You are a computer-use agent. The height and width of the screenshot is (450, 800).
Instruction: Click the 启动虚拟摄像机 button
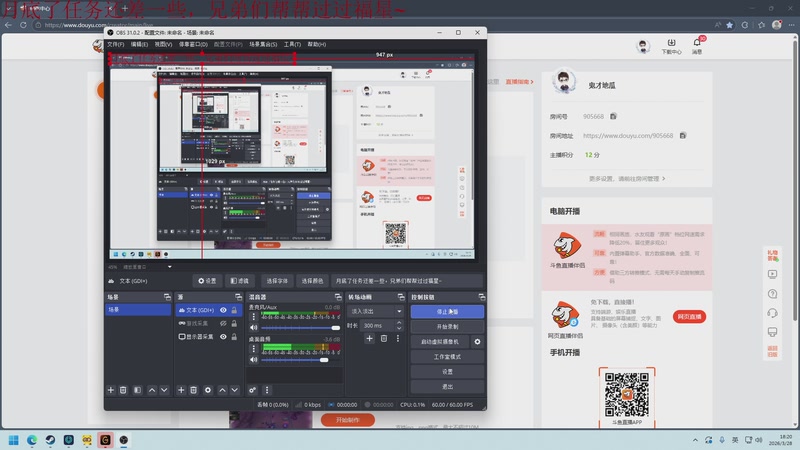pos(440,341)
